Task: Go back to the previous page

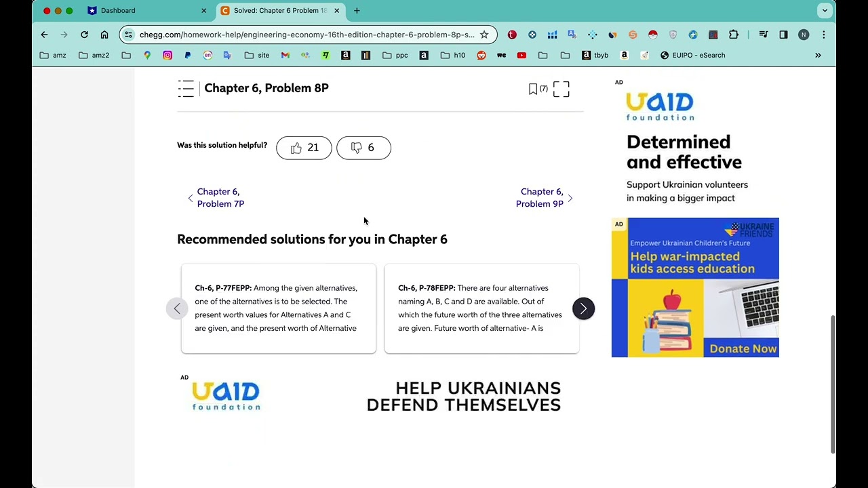Action: (x=44, y=35)
